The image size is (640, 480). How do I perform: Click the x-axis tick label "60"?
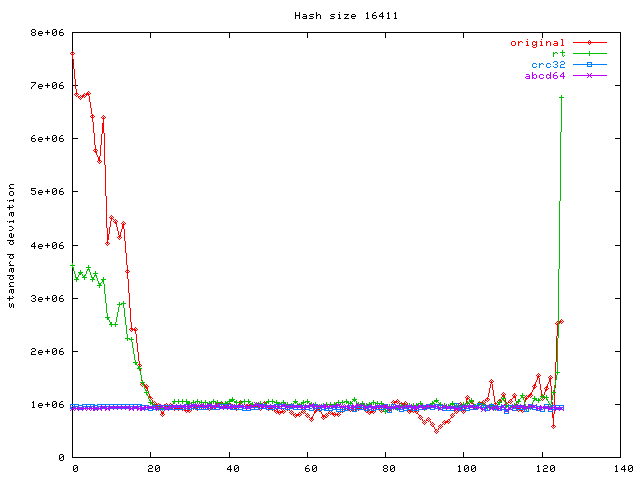pos(311,469)
